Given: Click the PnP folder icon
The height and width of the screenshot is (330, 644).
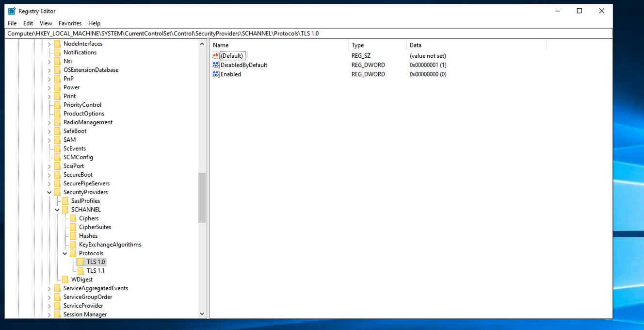Looking at the screenshot, I should click(x=57, y=79).
